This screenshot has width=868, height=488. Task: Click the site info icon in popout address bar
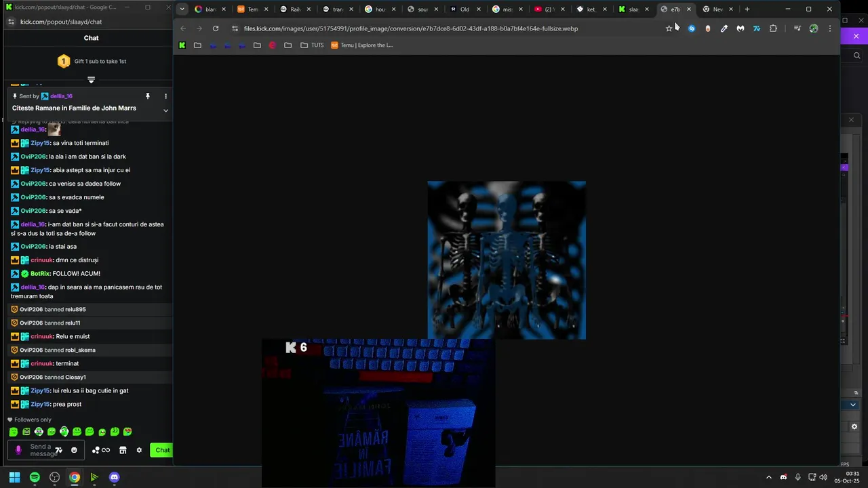pyautogui.click(x=11, y=22)
